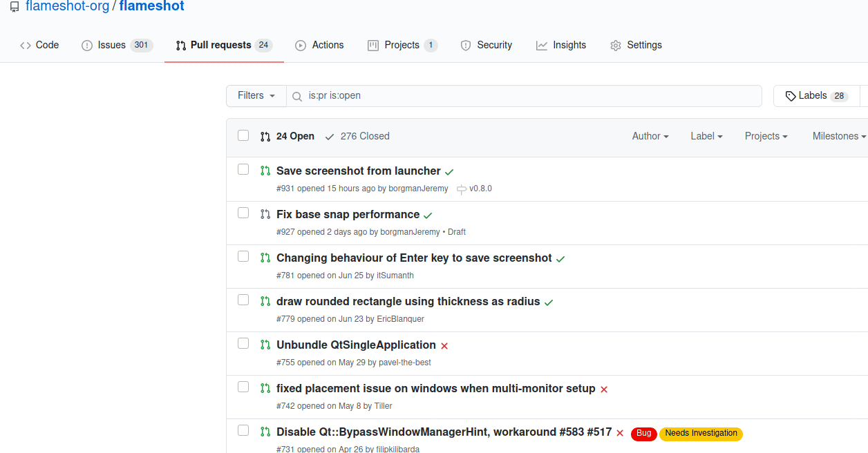
Task: Click the checkmark icon beside 276 Closed
Action: tap(330, 137)
